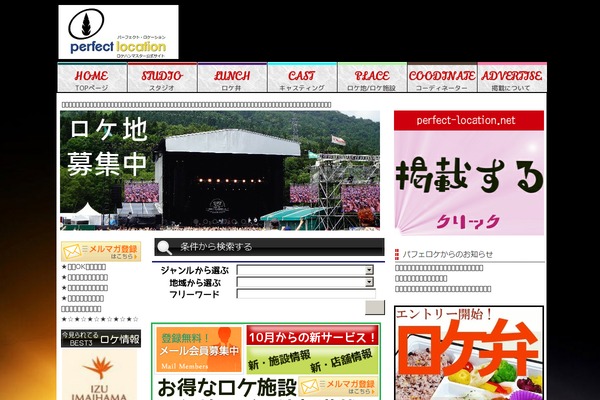Viewport: 600px width, 400px height.
Task: Click the メルマガ登録 envelope button in sidebar
Action: tap(101, 251)
